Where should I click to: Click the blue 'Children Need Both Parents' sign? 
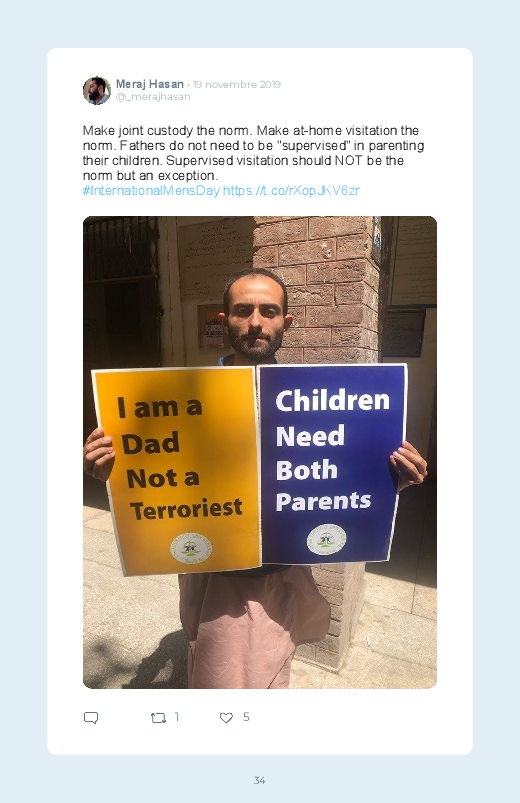331,463
